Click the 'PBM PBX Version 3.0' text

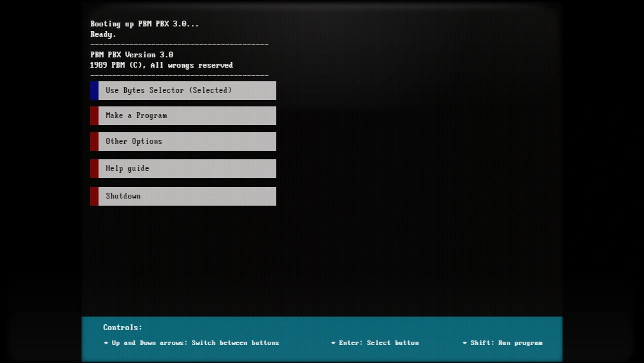(132, 55)
